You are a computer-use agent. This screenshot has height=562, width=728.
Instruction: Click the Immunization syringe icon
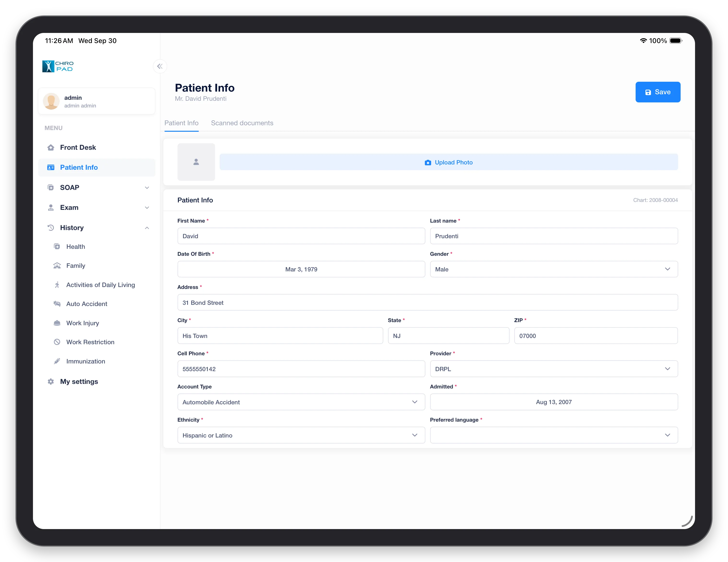coord(57,361)
